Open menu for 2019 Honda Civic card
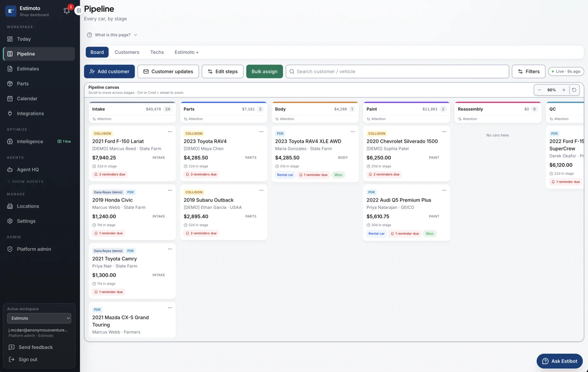This screenshot has height=372, width=588. (170, 190)
